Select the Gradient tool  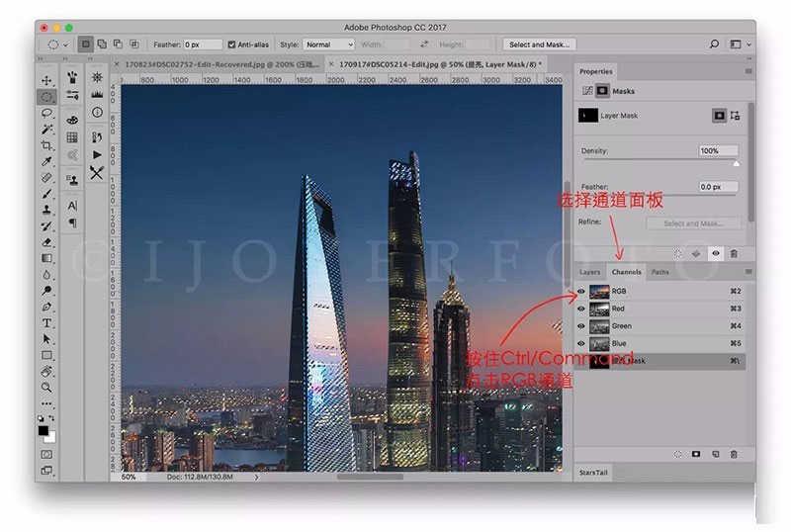coord(46,258)
